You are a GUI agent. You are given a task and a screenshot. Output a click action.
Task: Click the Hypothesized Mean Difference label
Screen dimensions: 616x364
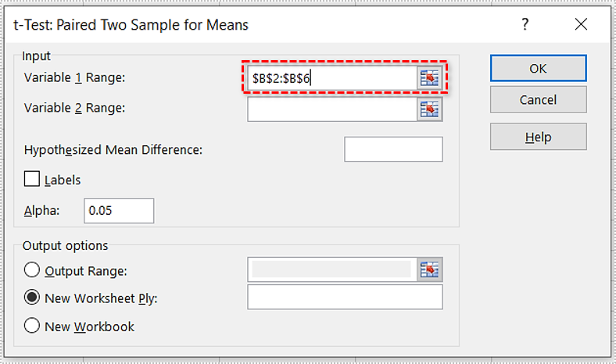coord(113,149)
